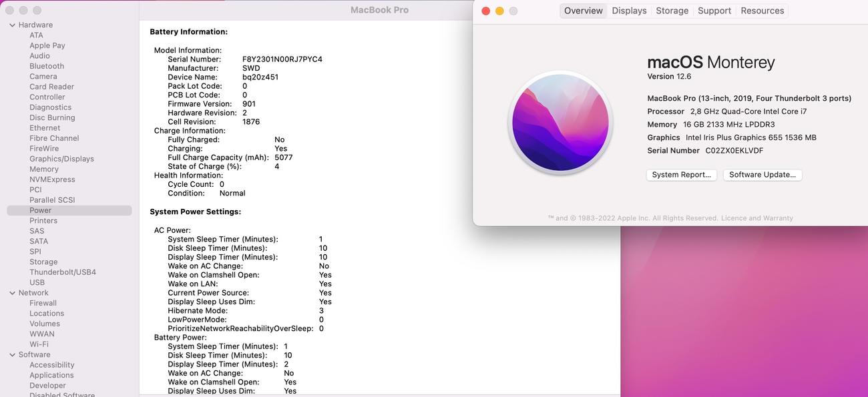This screenshot has height=397, width=868.
Task: Select USB in the Hardware sidebar list
Action: point(37,283)
